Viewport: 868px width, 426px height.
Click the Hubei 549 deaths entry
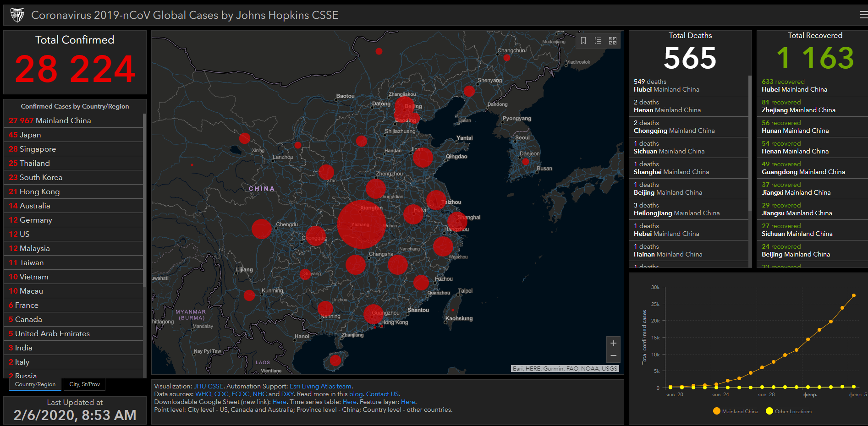click(666, 86)
